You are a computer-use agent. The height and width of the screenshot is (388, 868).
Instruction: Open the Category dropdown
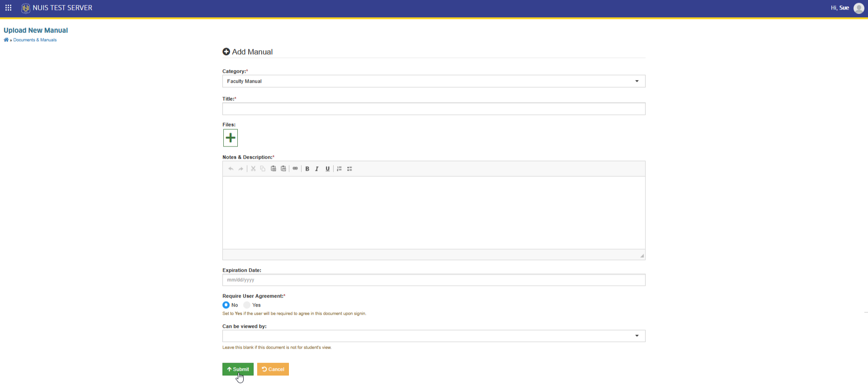434,81
